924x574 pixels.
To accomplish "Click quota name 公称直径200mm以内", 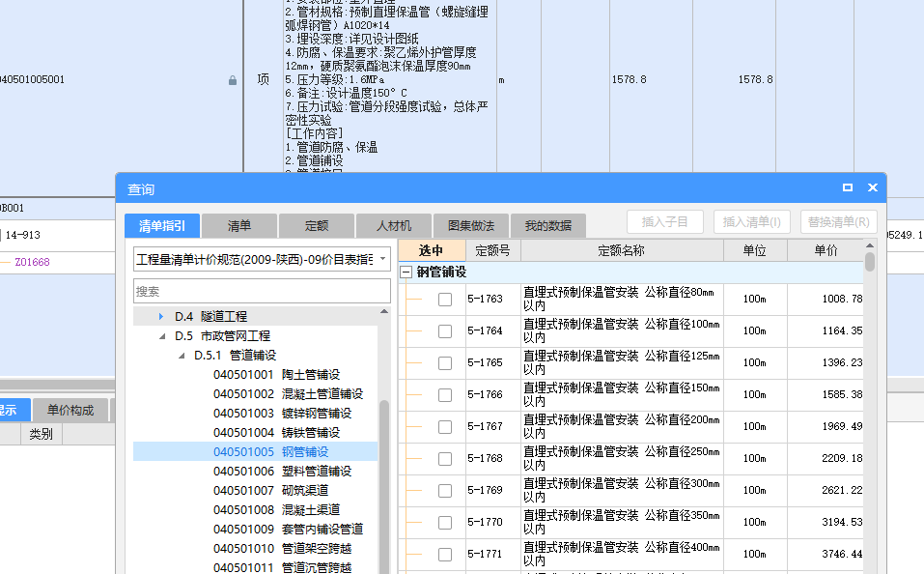I will [x=622, y=426].
